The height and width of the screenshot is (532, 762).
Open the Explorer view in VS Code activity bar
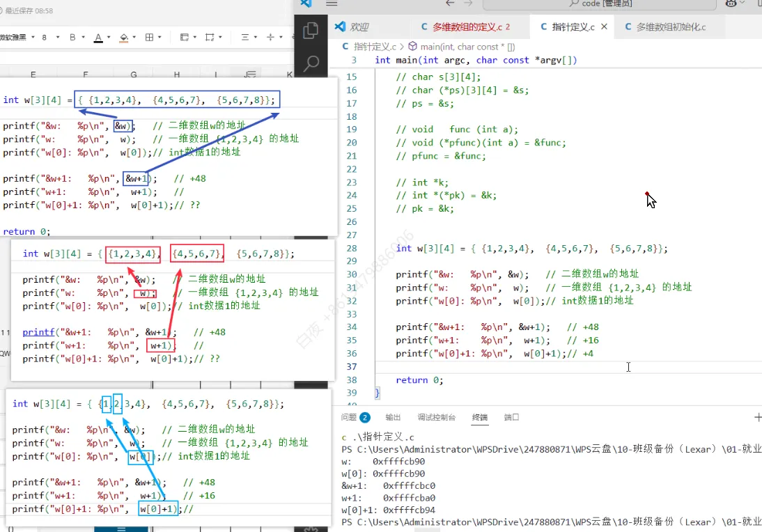click(x=311, y=31)
